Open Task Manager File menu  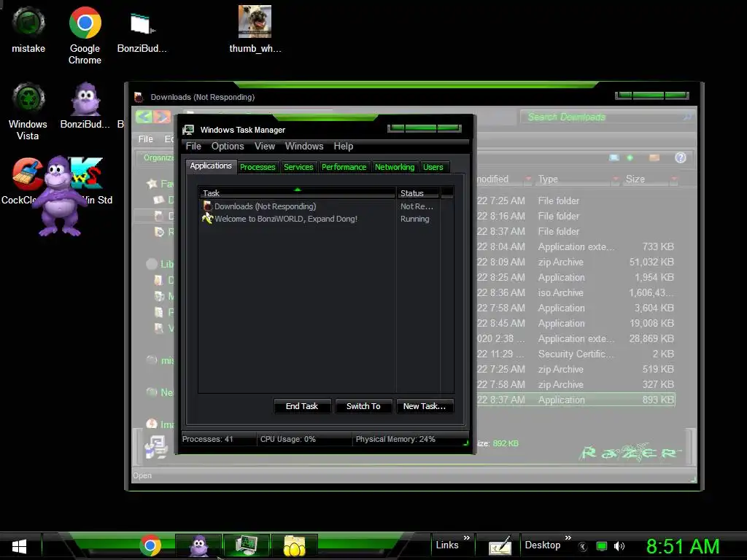point(193,146)
